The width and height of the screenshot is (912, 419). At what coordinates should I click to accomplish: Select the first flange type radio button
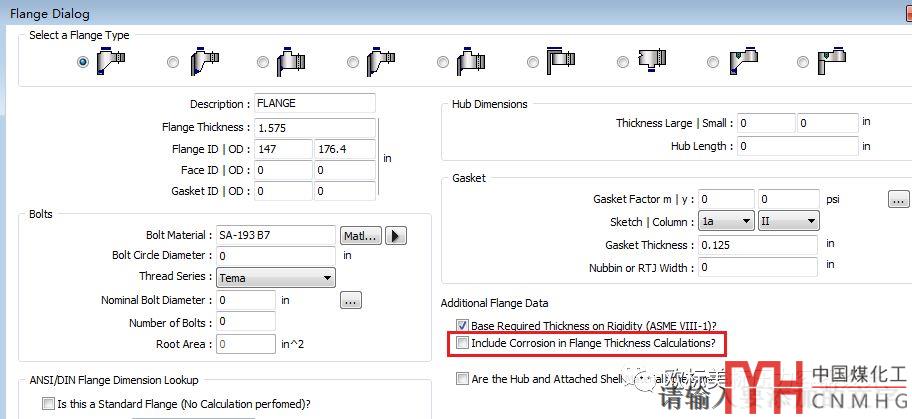(83, 62)
